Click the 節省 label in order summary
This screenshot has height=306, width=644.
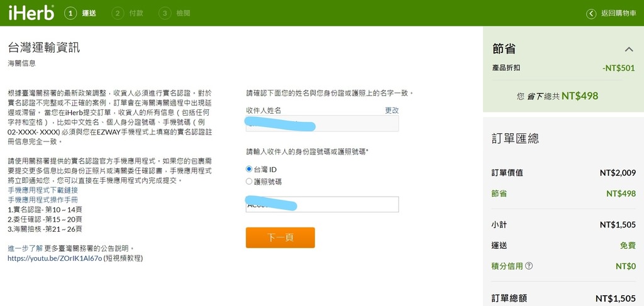[x=499, y=194]
